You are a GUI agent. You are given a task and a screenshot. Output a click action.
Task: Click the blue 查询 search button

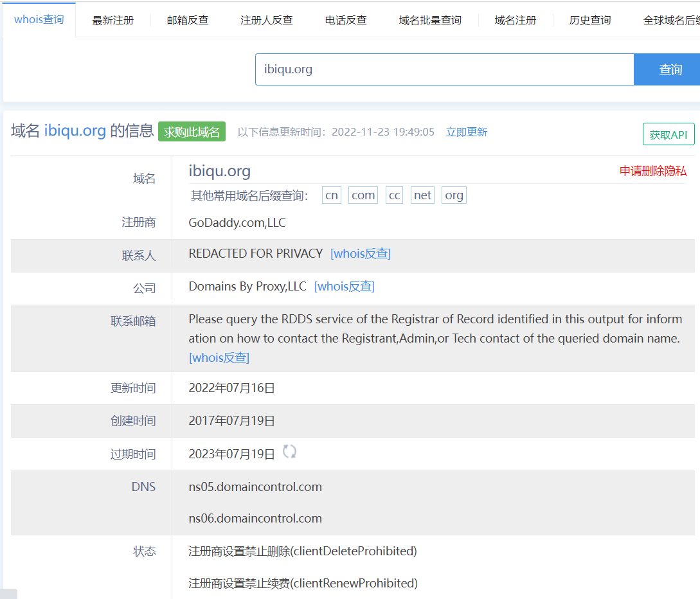(x=667, y=69)
